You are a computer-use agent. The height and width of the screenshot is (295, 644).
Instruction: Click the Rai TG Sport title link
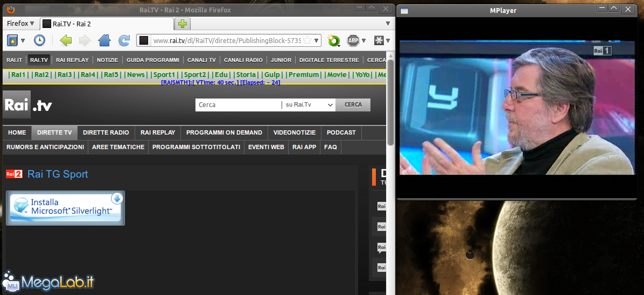pos(58,174)
